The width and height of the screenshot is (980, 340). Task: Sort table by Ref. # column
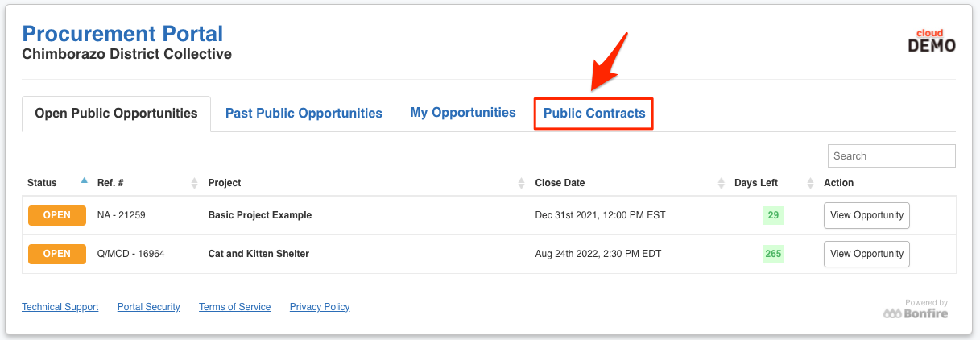point(194,184)
